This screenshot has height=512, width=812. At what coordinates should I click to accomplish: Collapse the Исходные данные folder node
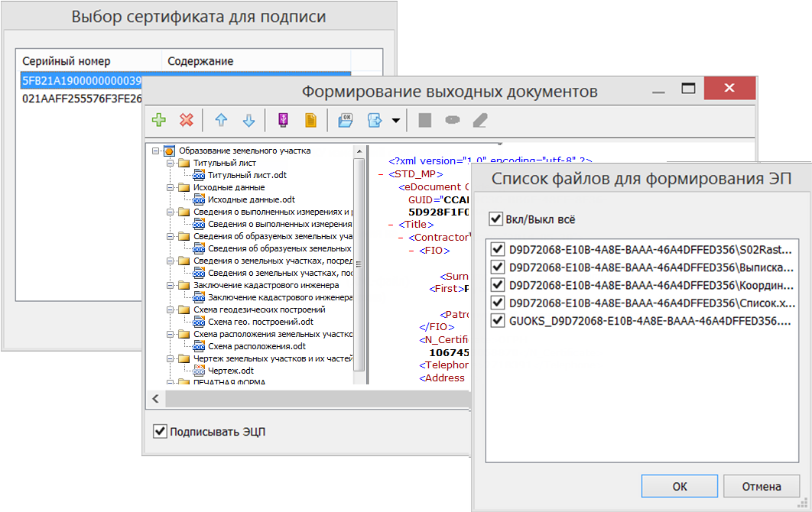[170, 187]
